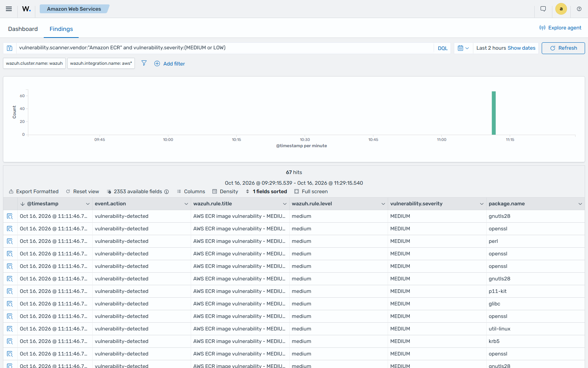588x368 pixels.
Task: Enter Full screen table mode
Action: [311, 191]
